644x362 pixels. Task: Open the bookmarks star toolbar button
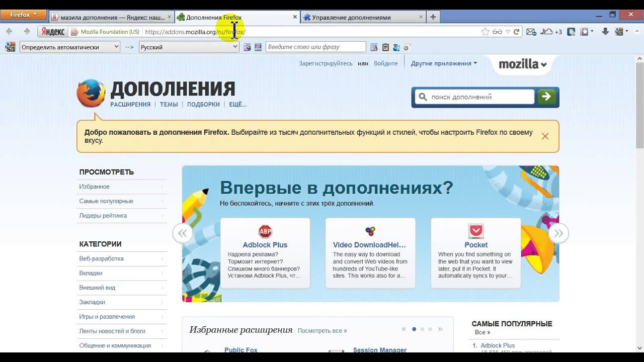[584, 32]
